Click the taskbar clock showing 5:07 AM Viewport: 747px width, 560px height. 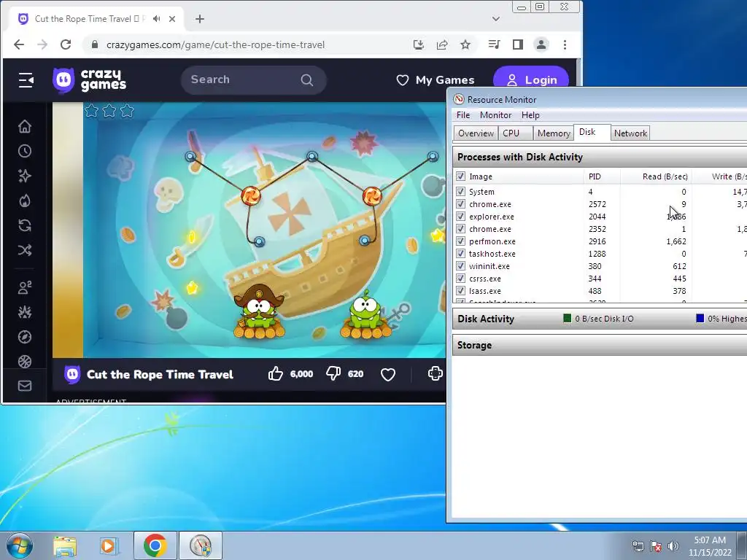click(x=710, y=546)
